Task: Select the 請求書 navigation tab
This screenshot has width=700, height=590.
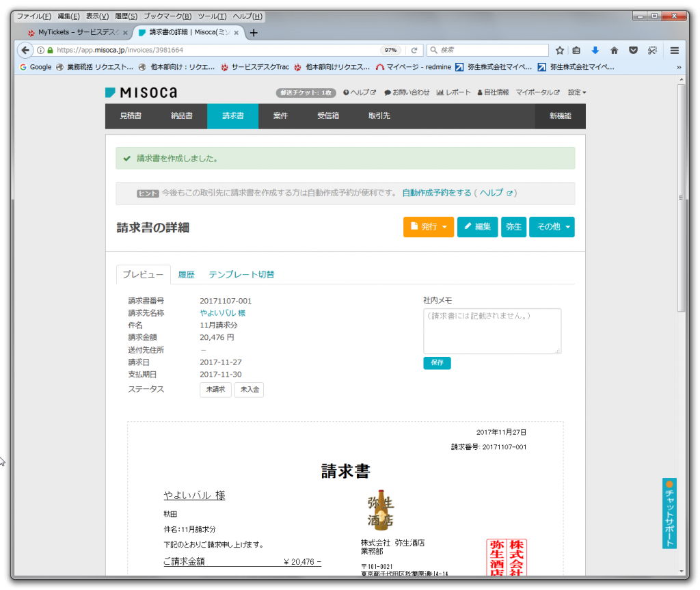Action: pyautogui.click(x=232, y=116)
